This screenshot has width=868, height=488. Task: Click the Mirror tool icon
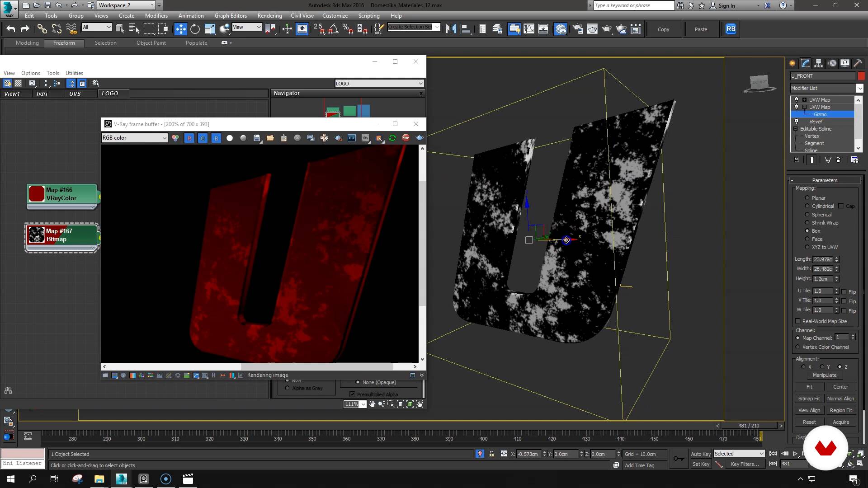451,29
